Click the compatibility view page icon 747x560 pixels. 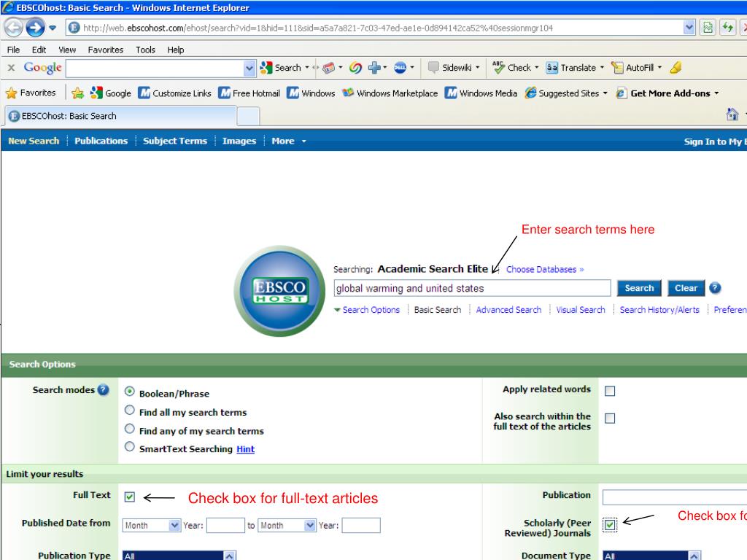pyautogui.click(x=708, y=28)
